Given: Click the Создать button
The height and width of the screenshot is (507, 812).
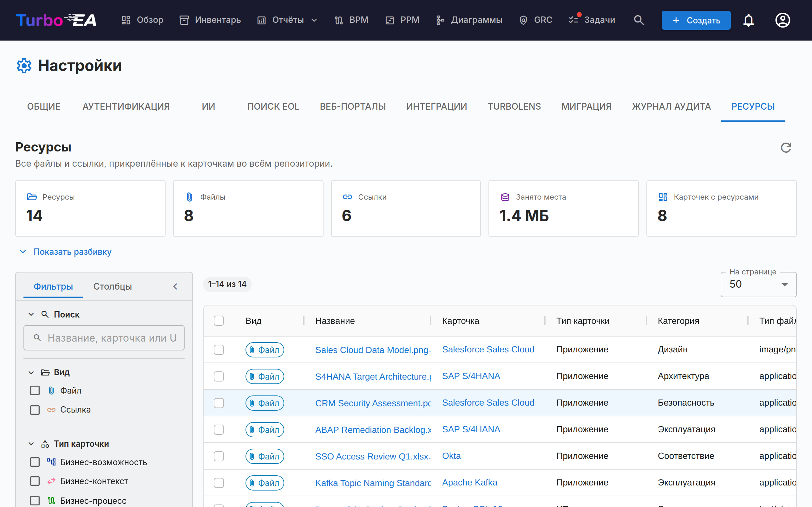Looking at the screenshot, I should tap(696, 20).
